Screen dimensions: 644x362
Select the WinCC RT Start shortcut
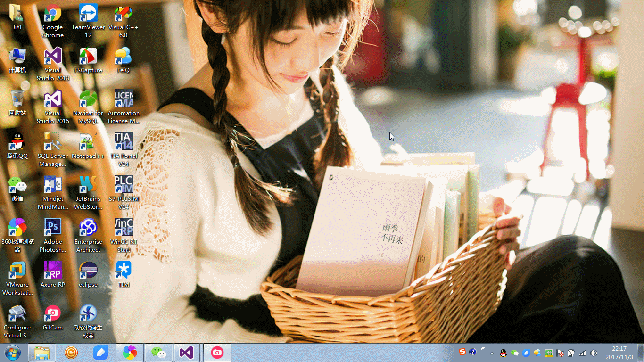point(124,236)
